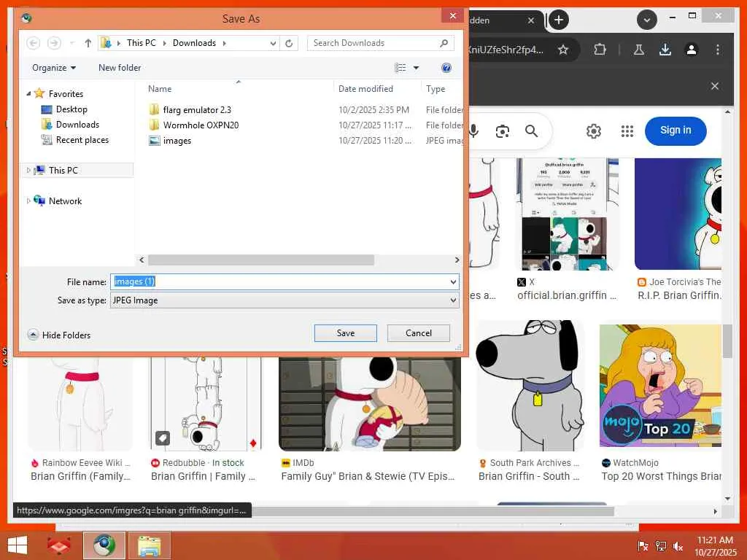Click the network tray icon
Screen dimensions: 747x560
[661, 546]
